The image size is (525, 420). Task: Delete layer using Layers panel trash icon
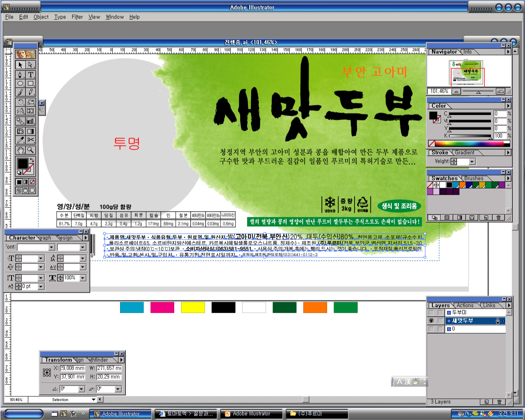pos(499,402)
